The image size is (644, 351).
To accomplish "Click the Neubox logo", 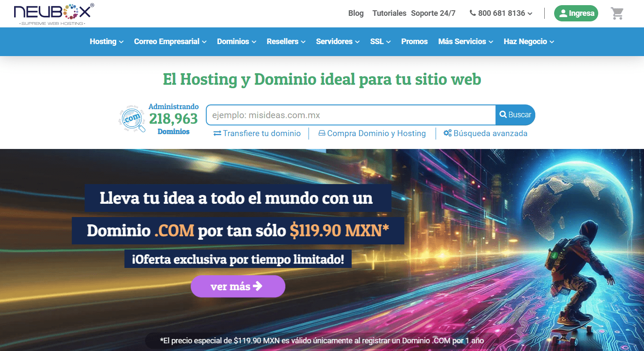I will [x=54, y=14].
